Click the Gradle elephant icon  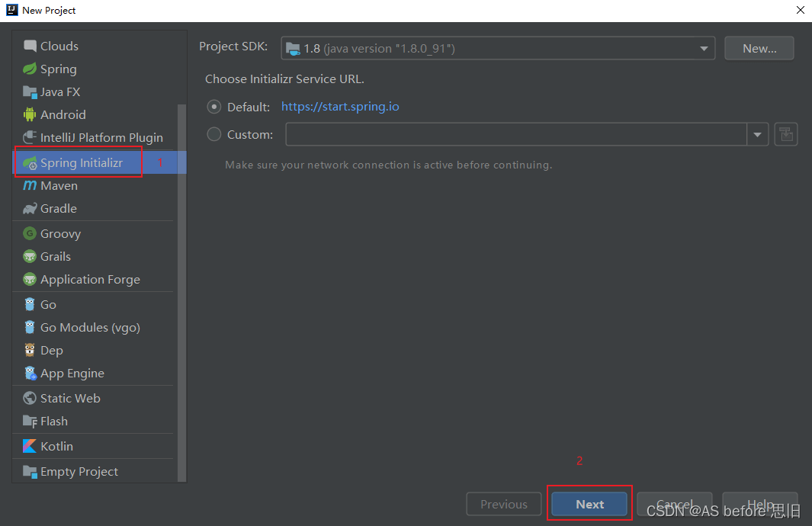[30, 208]
